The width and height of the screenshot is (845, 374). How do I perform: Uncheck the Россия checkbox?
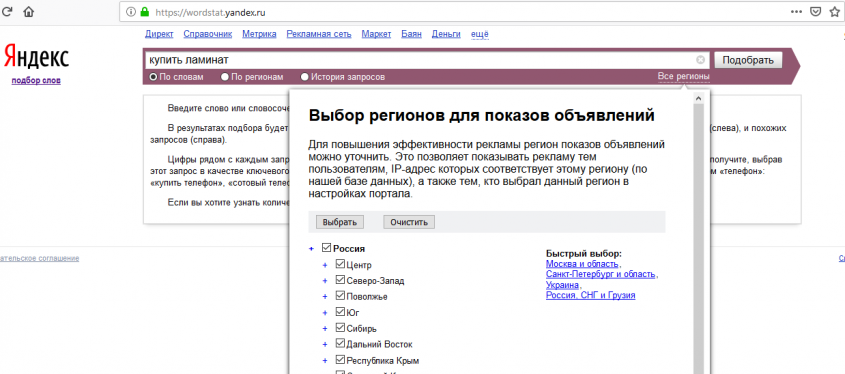coord(326,248)
